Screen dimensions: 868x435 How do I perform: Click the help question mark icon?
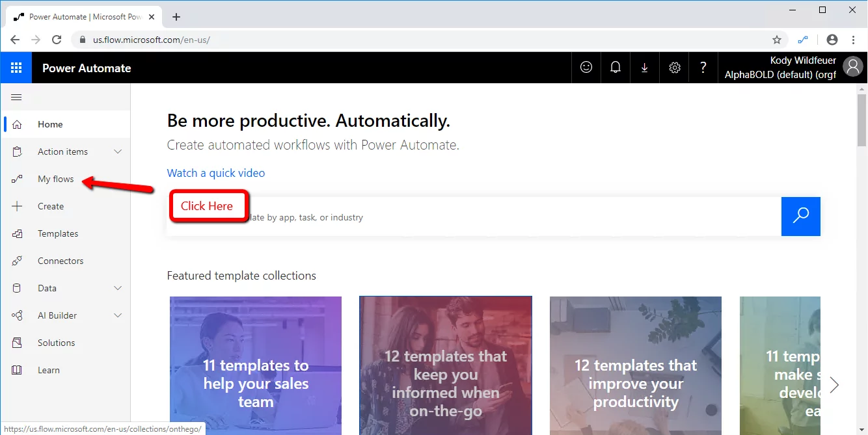[703, 68]
